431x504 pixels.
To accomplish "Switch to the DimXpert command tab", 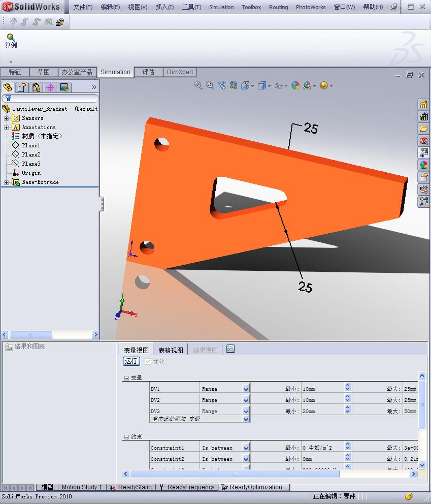I will (180, 72).
